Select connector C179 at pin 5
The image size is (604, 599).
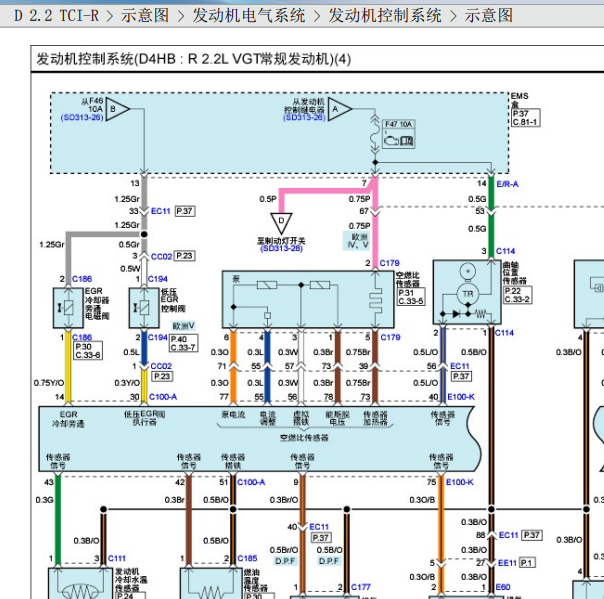pyautogui.click(x=390, y=337)
